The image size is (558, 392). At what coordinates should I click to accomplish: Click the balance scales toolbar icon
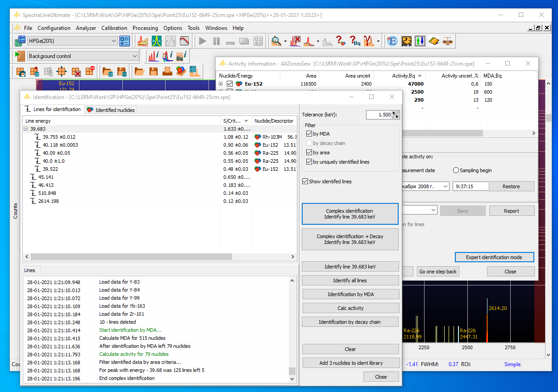pos(447,41)
